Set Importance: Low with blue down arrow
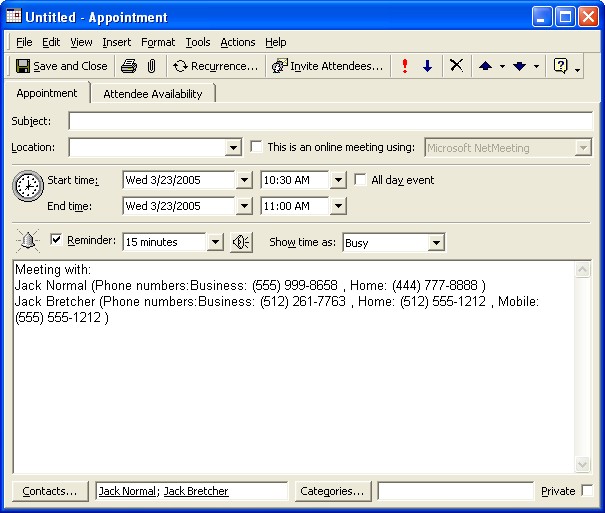This screenshot has height=513, width=605. point(427,66)
